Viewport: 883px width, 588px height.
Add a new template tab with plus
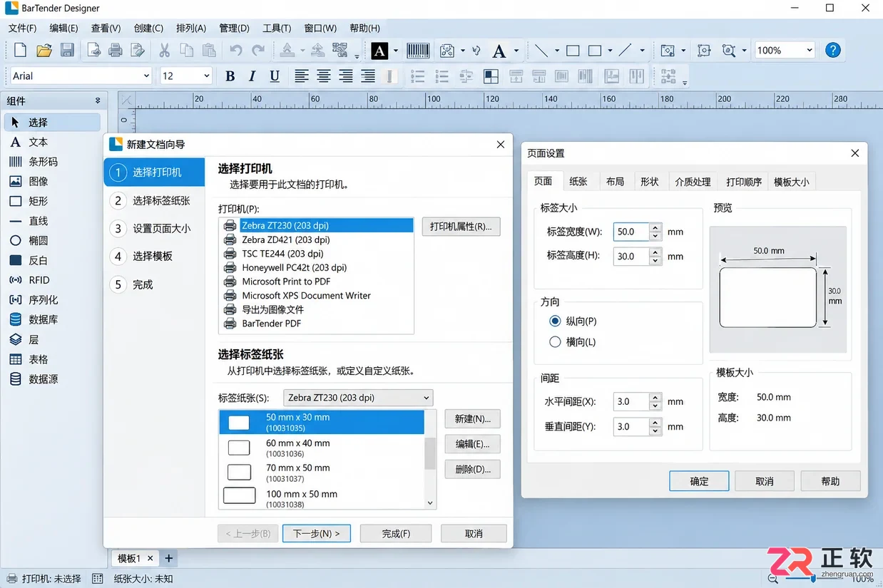(169, 558)
